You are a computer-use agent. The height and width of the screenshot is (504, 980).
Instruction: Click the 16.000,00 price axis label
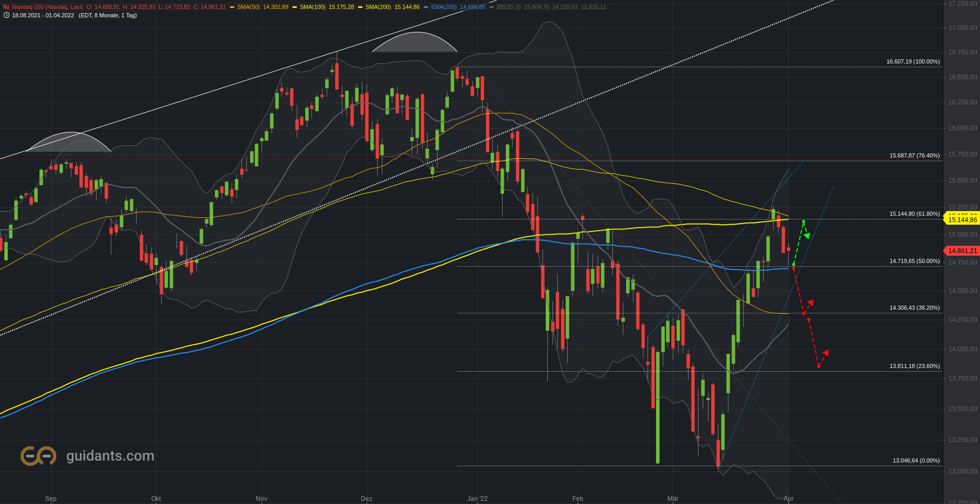click(x=963, y=128)
